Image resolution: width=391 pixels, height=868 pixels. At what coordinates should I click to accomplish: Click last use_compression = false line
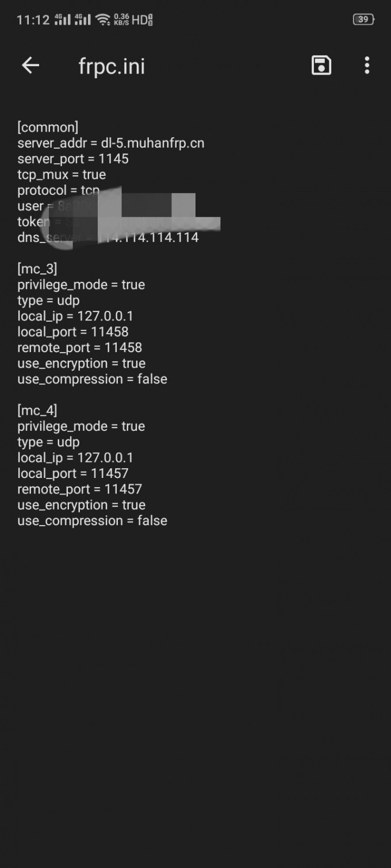point(92,521)
